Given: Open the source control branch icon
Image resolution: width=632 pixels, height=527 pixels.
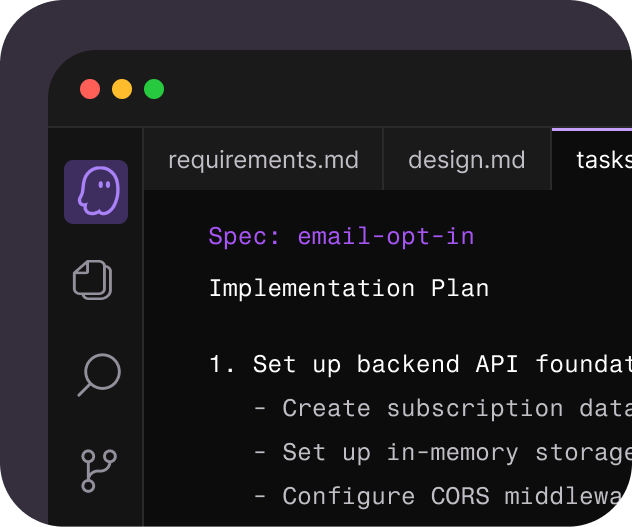Looking at the screenshot, I should (99, 471).
